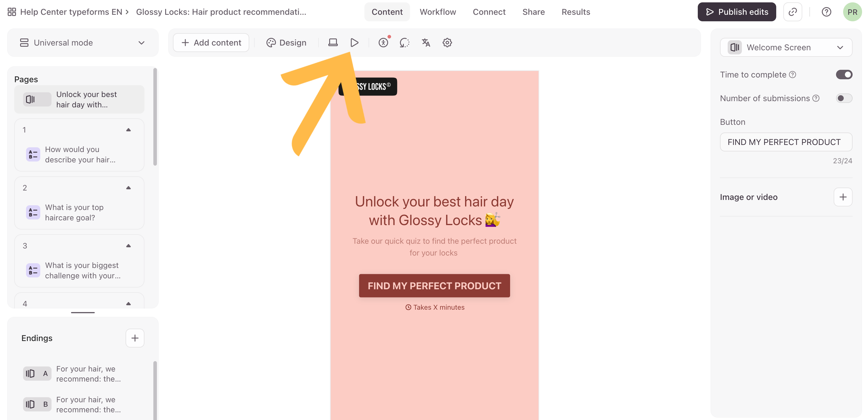Click the laptop device preview icon
Screen dimensions: 868x420
tap(333, 43)
